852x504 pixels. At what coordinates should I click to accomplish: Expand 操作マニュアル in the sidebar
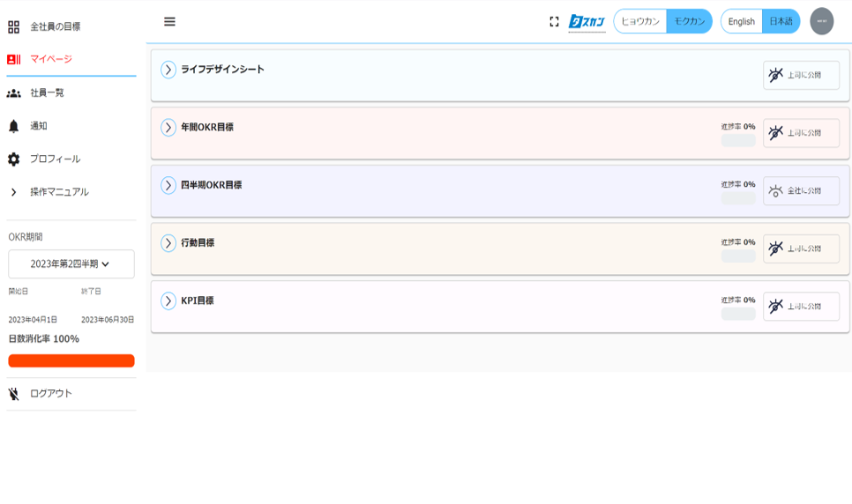click(13, 192)
